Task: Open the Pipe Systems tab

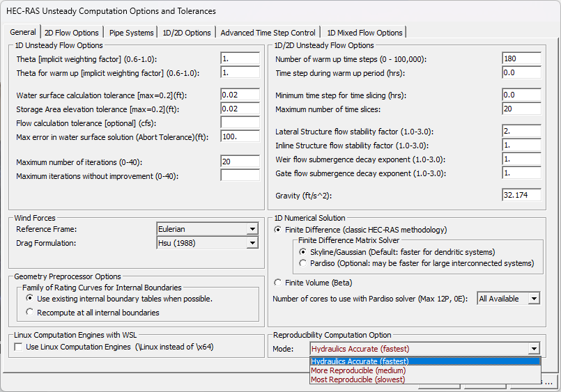Action: [x=131, y=33]
